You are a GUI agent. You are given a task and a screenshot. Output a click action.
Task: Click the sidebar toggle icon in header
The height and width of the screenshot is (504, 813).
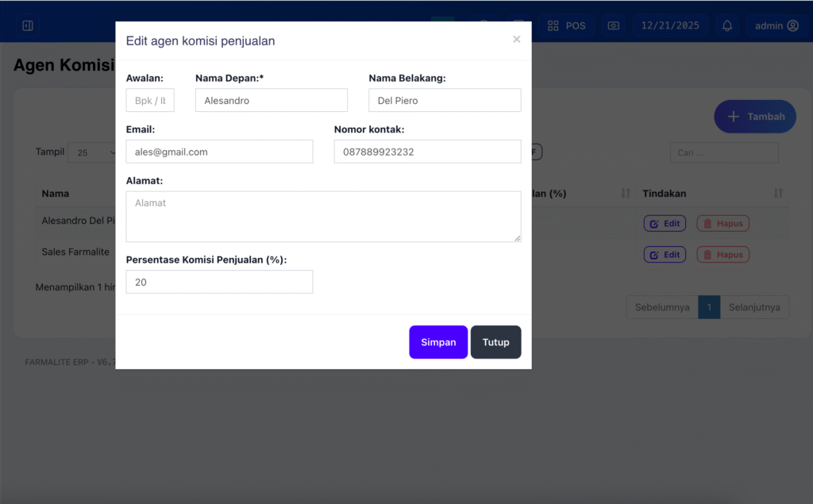pyautogui.click(x=28, y=25)
